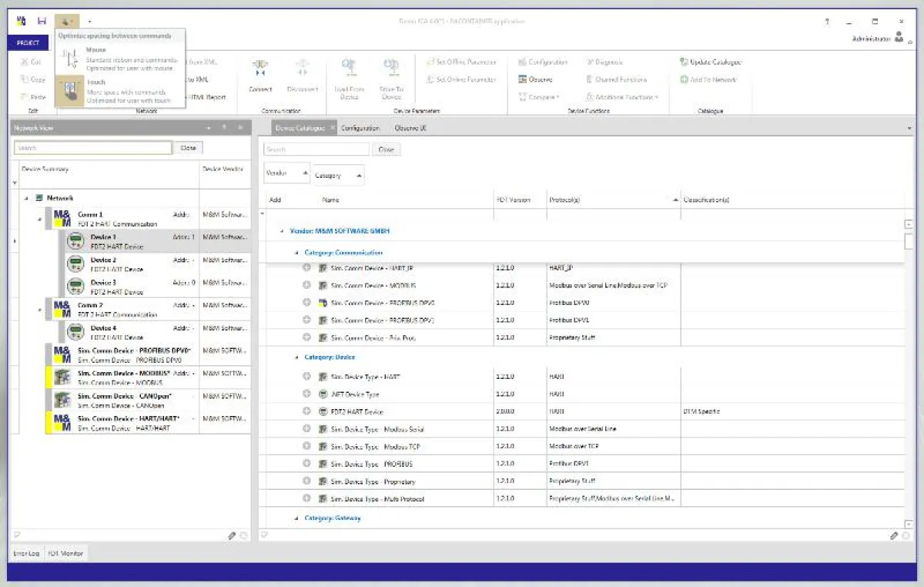
Task: Switch to the Configuration tab
Action: coord(360,128)
